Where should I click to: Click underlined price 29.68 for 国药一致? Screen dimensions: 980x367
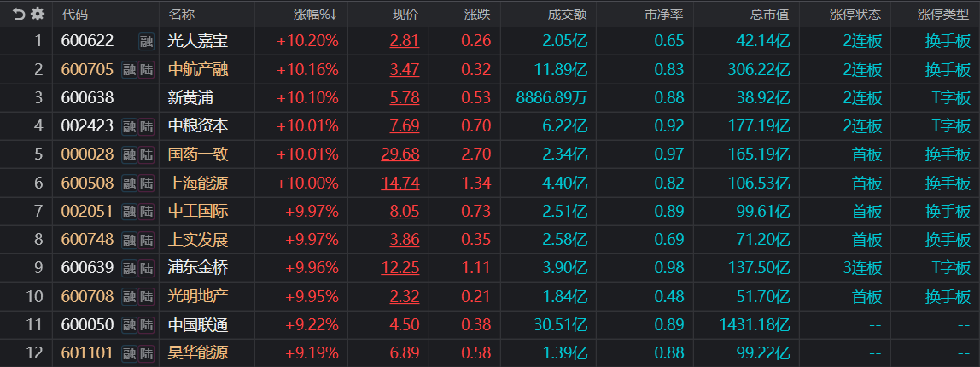coord(400,154)
